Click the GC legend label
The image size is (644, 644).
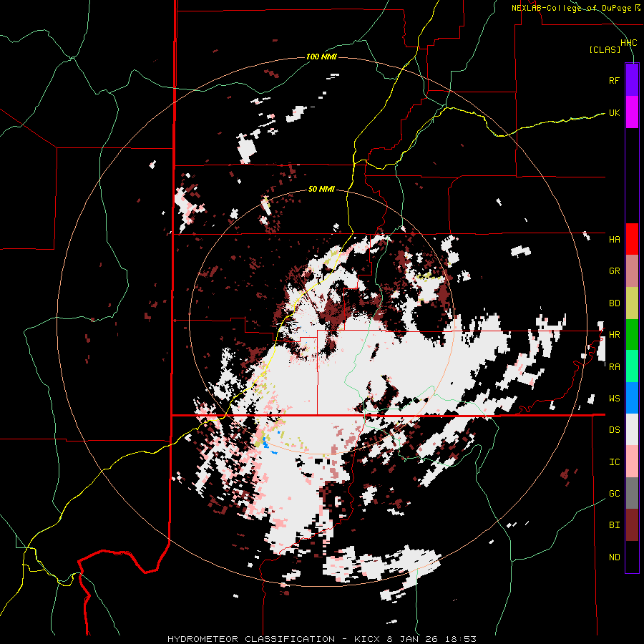coord(614,494)
